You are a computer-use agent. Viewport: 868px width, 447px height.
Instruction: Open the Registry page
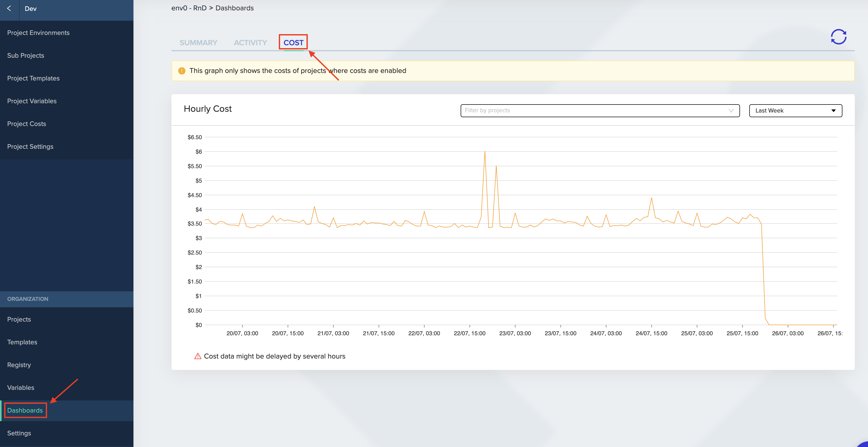click(x=19, y=365)
